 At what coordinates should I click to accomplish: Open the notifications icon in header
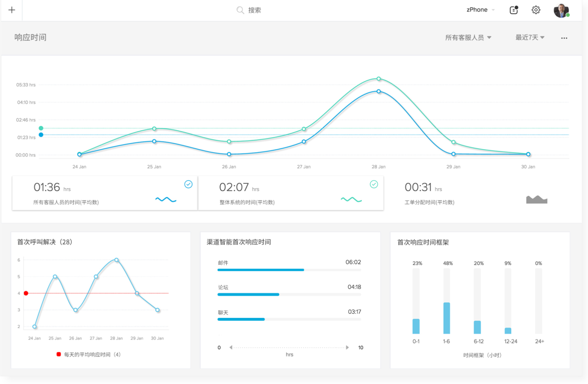tap(514, 10)
